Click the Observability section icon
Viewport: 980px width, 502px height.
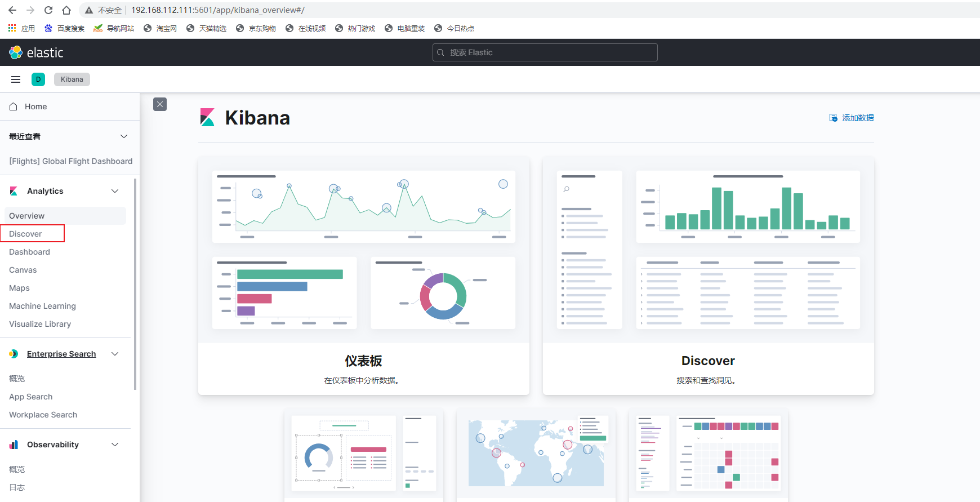coord(14,445)
